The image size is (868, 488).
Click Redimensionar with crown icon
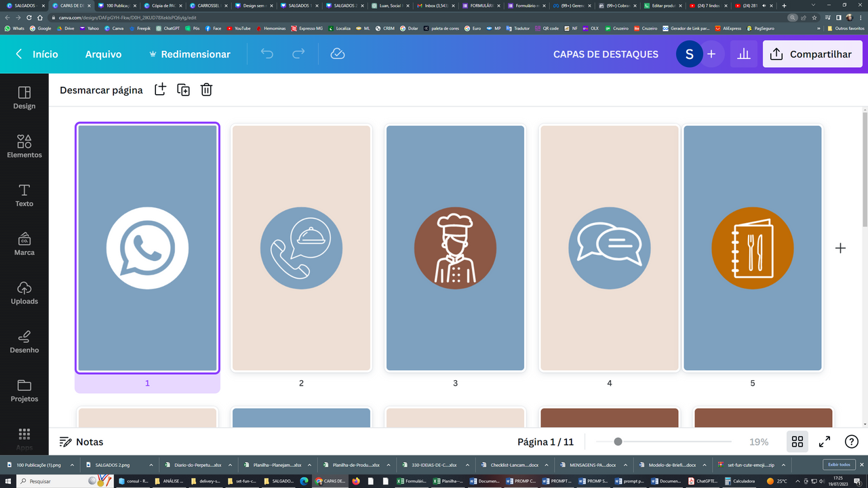click(190, 54)
